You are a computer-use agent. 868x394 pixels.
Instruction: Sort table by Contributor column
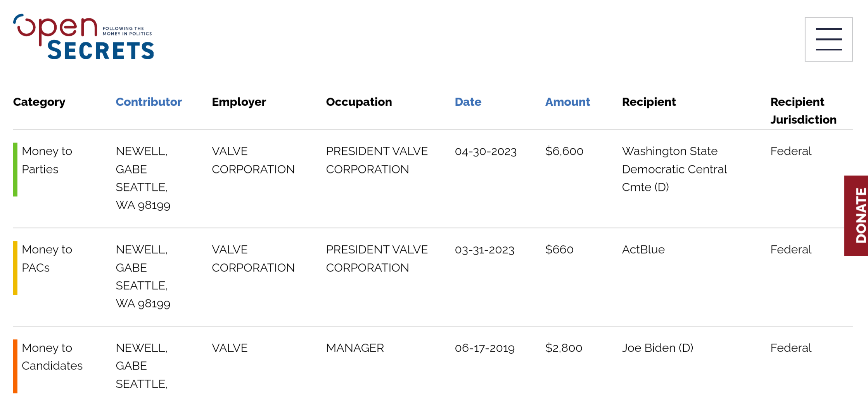[x=149, y=102]
